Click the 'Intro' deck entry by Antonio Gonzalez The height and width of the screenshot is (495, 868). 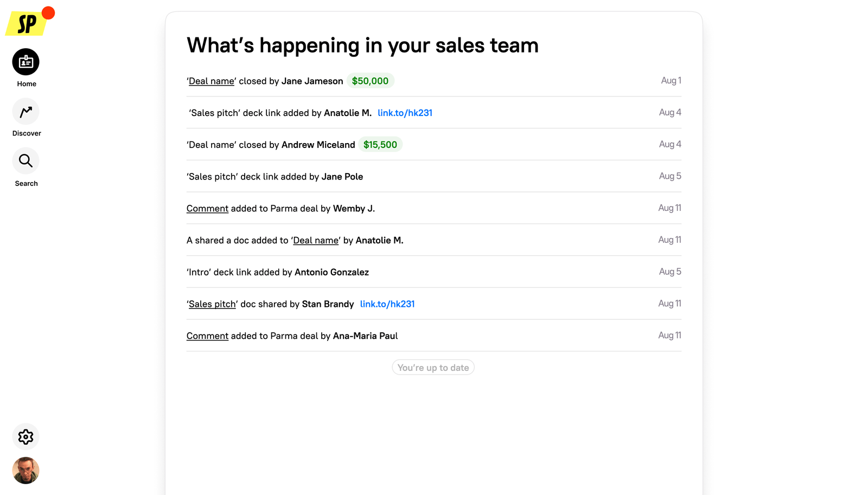[x=278, y=272]
